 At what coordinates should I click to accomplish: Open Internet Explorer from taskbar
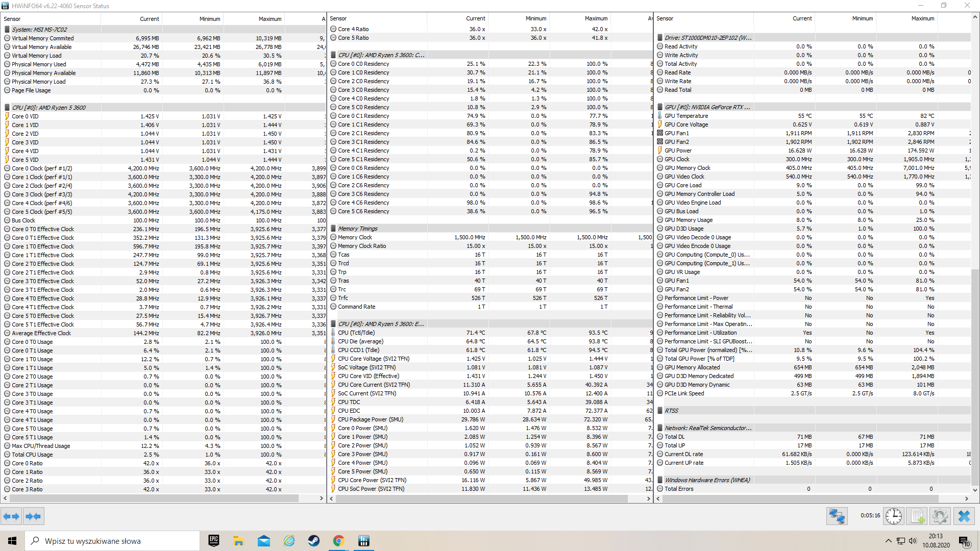tap(289, 541)
